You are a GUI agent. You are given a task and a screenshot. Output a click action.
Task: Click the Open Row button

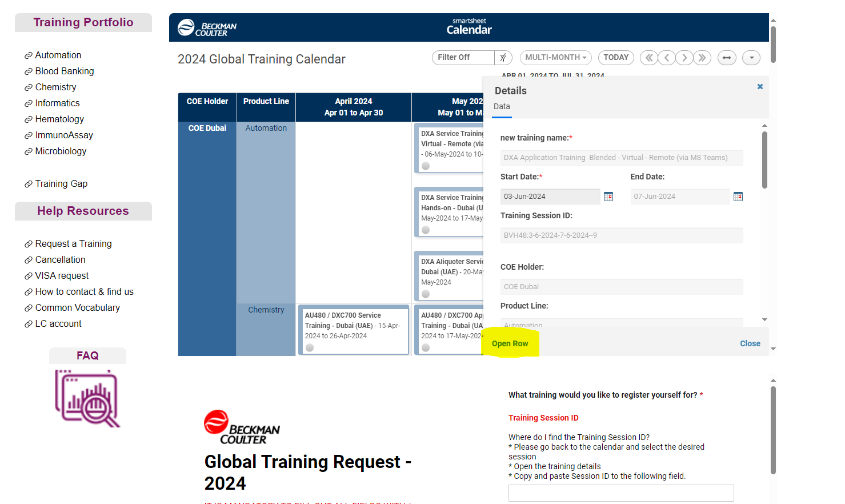click(x=510, y=343)
